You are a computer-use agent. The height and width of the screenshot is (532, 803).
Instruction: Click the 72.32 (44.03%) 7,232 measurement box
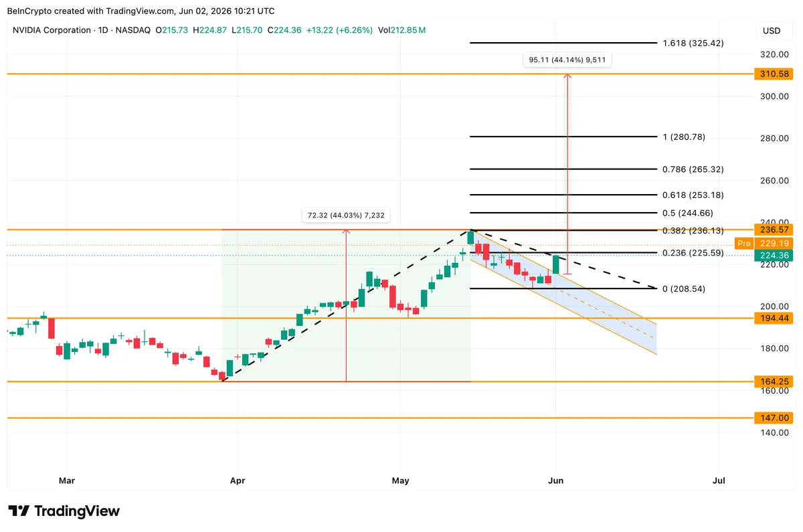click(x=346, y=215)
